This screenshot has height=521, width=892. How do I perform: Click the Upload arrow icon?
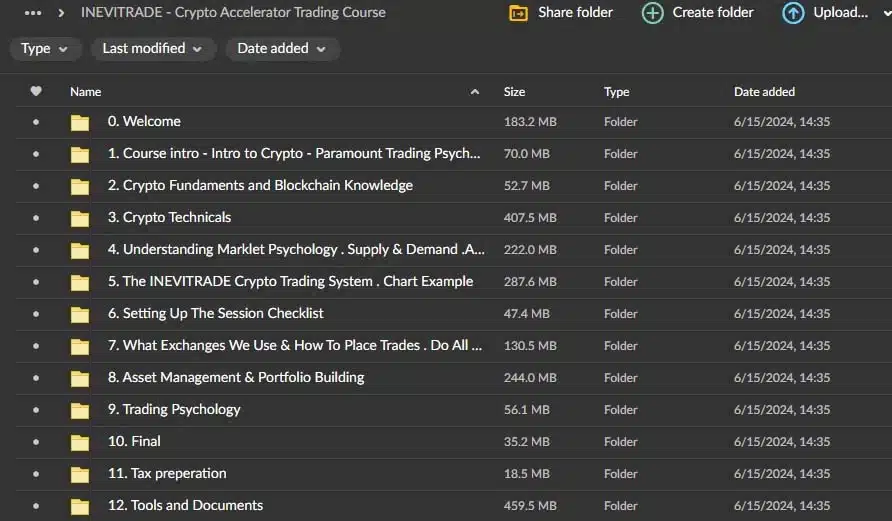pos(793,13)
